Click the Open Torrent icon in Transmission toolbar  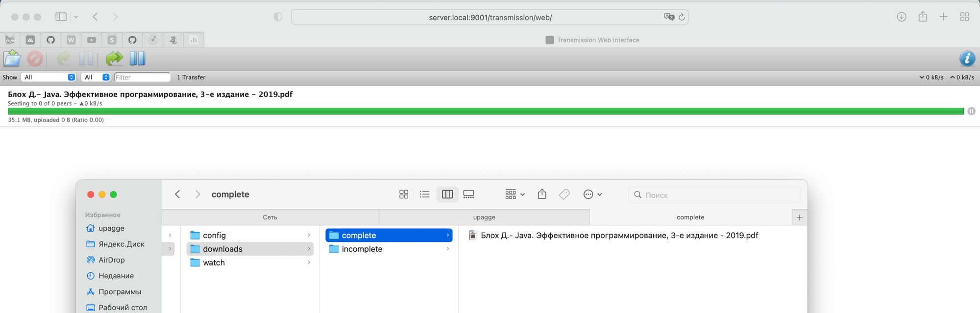click(12, 59)
